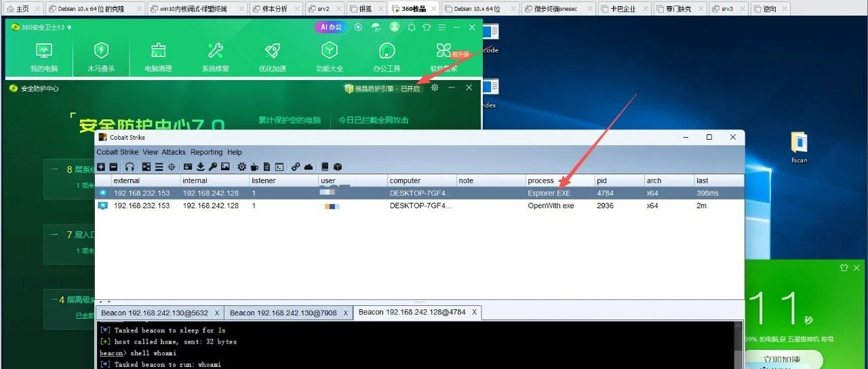Screen dimensions: 868x369
Task: Select the OpenWith.exe beacon session row
Action: pyautogui.click(x=419, y=206)
